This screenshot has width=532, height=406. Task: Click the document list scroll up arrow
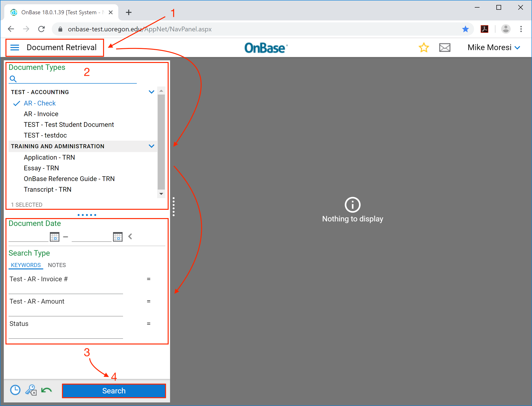pyautogui.click(x=161, y=91)
